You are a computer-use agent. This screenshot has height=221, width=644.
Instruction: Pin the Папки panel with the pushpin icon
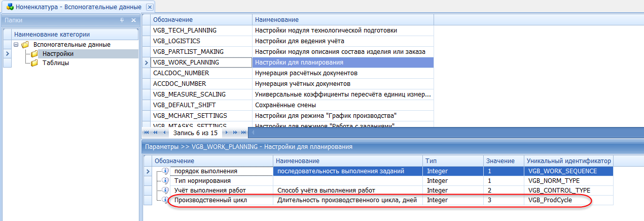[122, 20]
